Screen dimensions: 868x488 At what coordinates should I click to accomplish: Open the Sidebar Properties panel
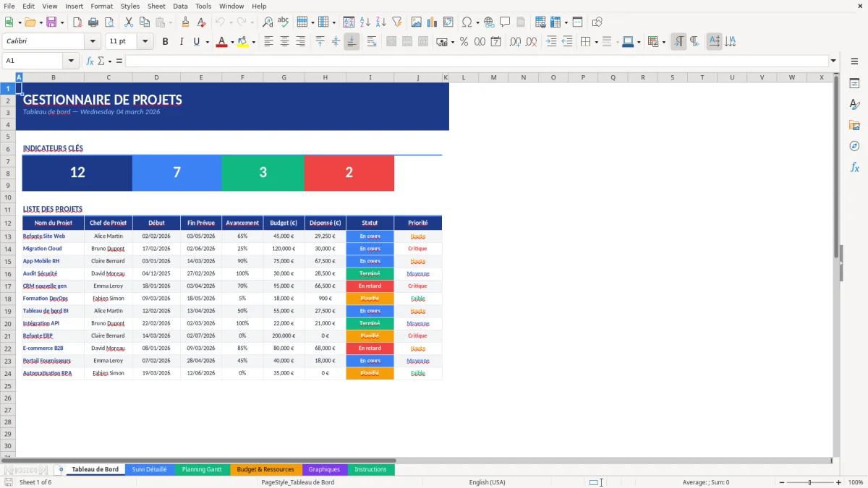point(854,84)
